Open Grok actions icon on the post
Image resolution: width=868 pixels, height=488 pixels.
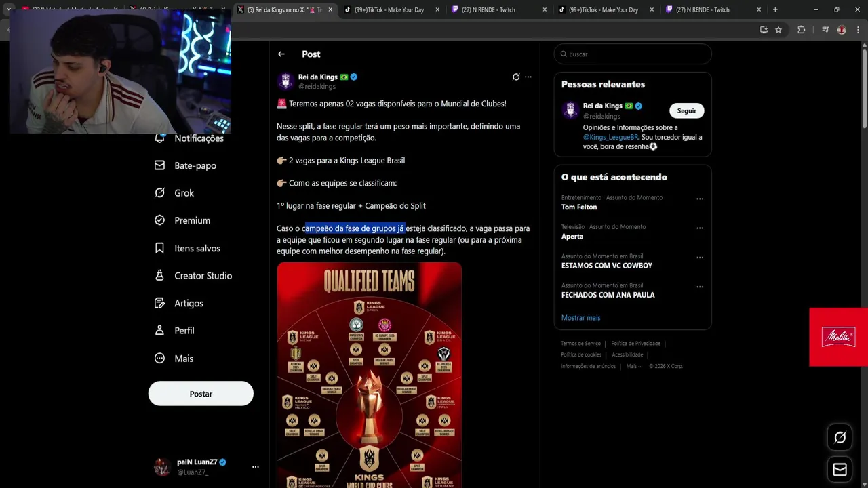click(x=516, y=77)
